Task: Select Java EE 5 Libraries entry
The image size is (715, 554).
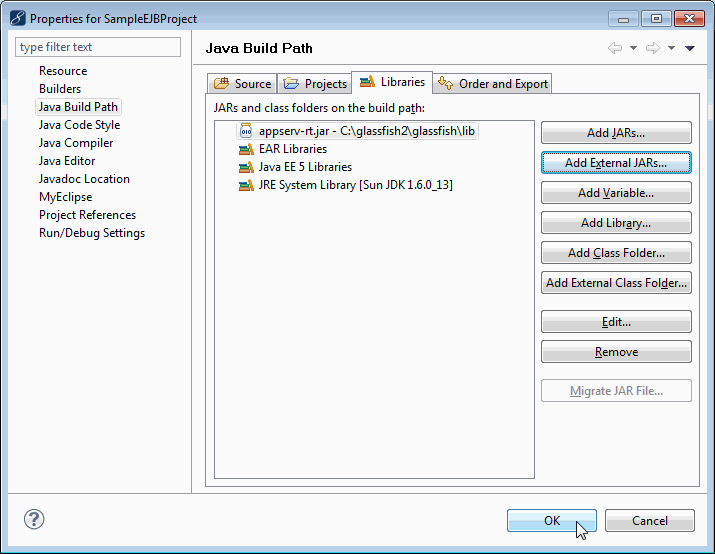Action: pos(304,167)
